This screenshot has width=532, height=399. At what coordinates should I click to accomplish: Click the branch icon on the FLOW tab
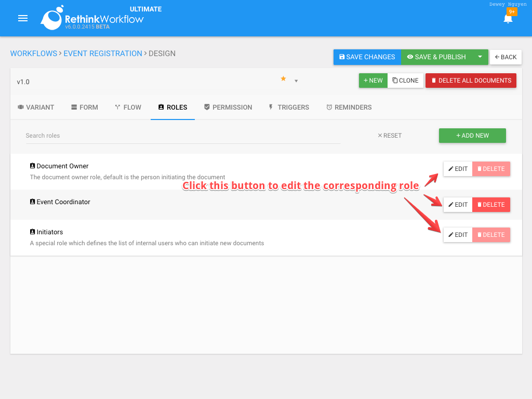[117, 107]
